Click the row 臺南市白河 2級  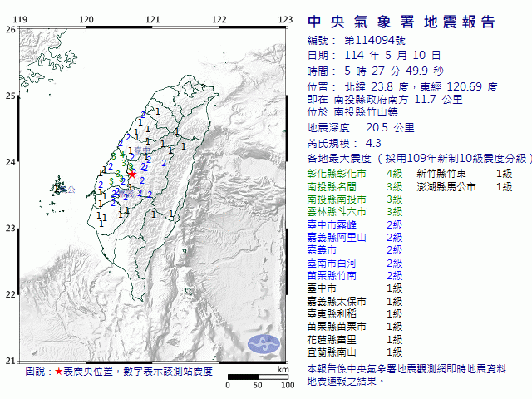click(355, 264)
